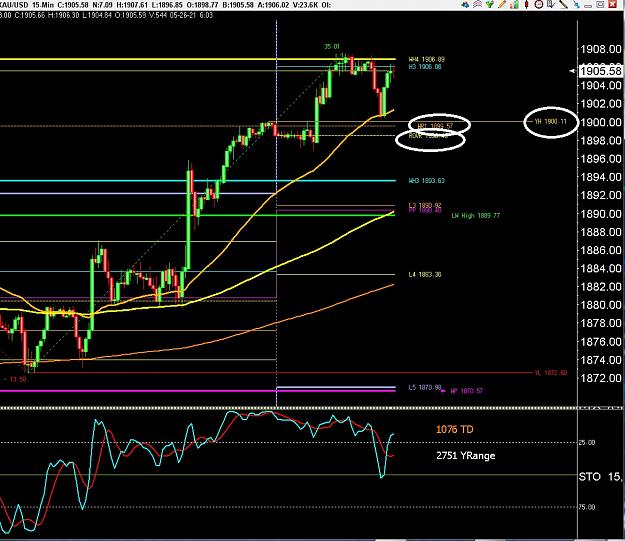Maximize the chart window

(601, 5)
